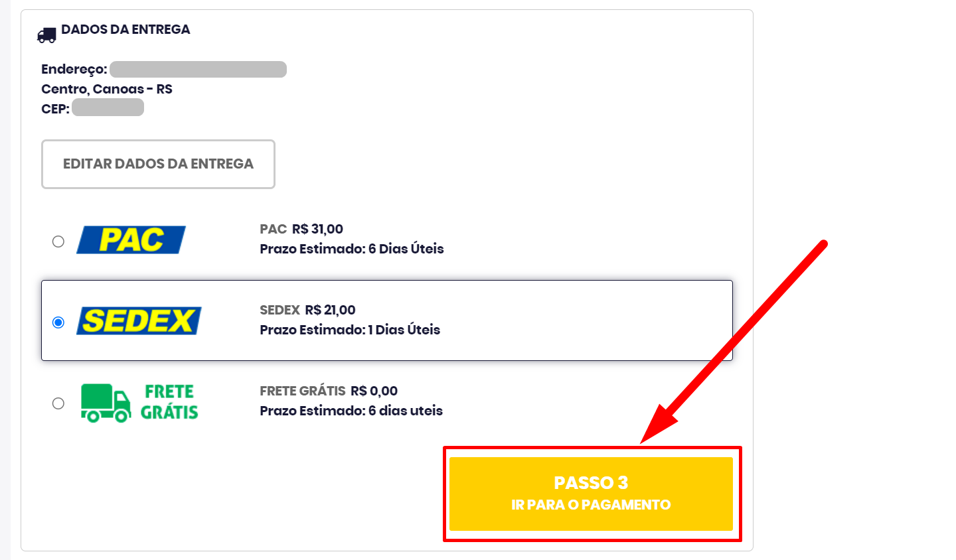Click the blue and yellow PAC logo
956x560 pixels.
[131, 240]
